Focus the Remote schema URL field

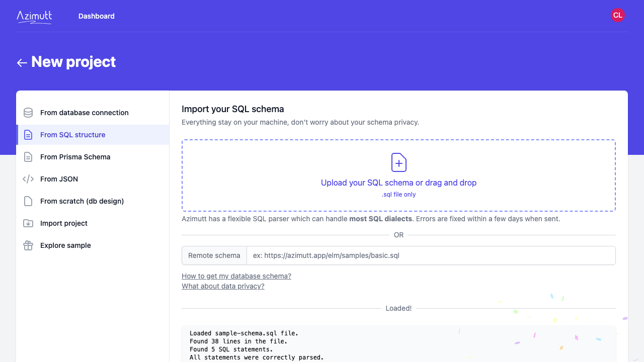[x=431, y=255]
